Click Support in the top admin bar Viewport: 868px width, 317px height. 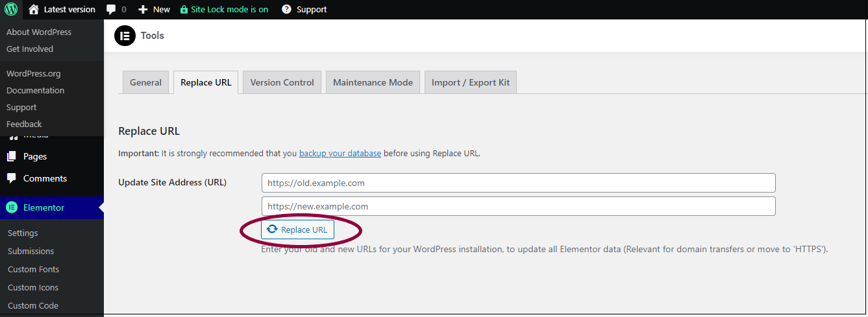pyautogui.click(x=312, y=10)
